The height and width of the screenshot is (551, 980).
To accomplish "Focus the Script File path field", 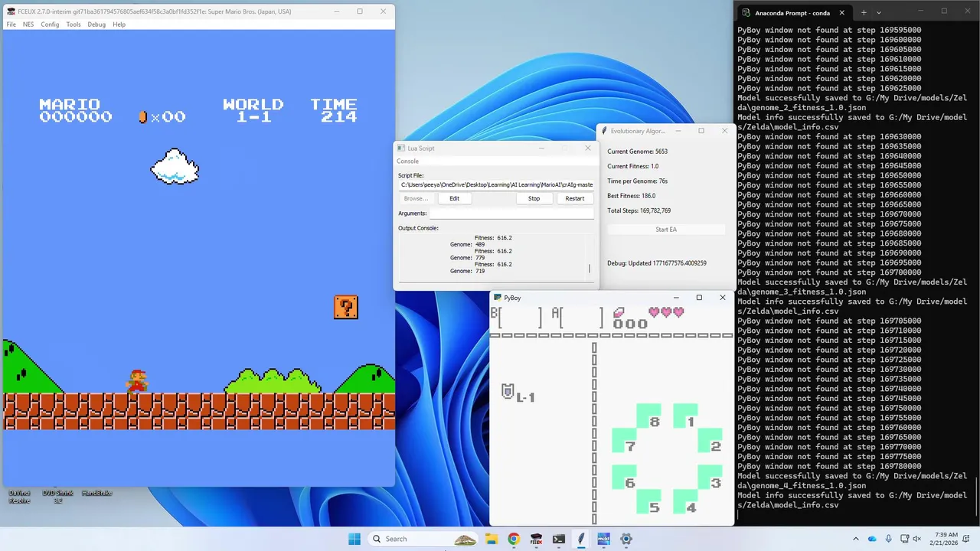I will (496, 184).
